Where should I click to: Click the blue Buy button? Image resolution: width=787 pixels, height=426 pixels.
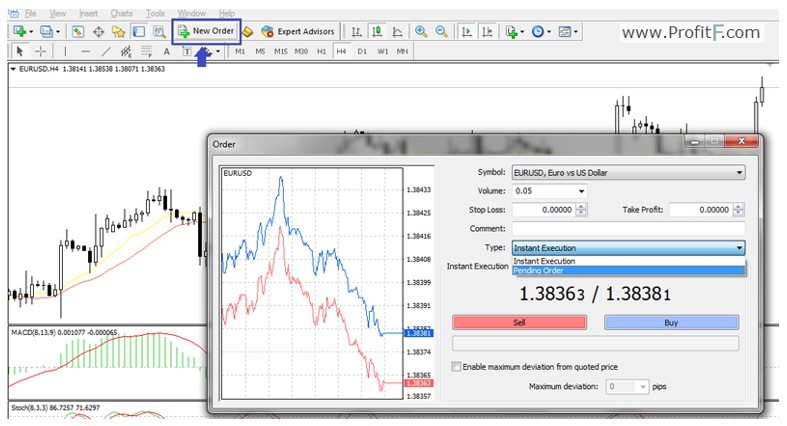671,323
